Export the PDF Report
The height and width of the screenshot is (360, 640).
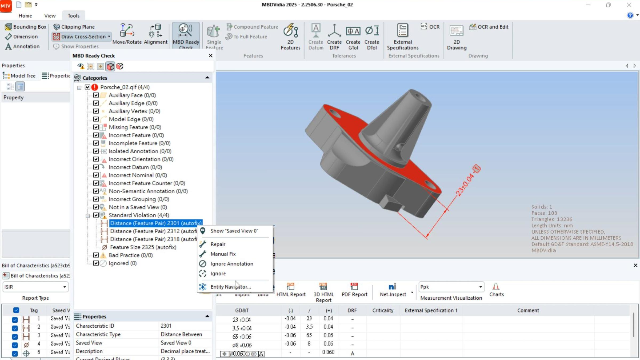354,290
